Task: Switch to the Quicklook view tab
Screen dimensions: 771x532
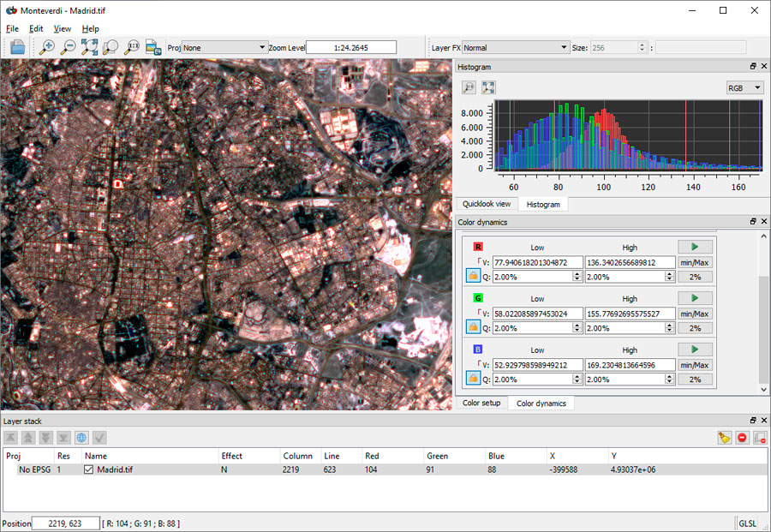Action: 487,204
